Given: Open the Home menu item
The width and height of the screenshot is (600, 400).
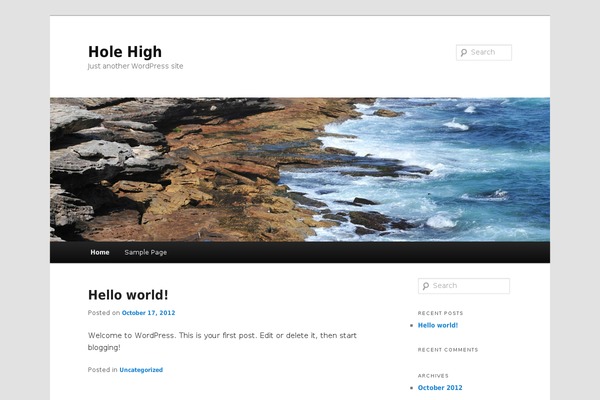Looking at the screenshot, I should click(x=100, y=252).
